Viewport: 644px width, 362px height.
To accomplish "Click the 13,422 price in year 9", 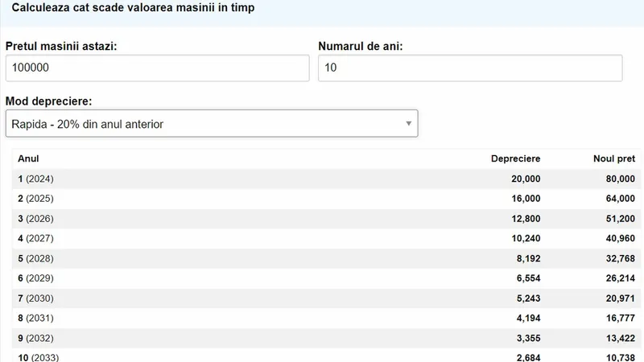I will tap(620, 338).
